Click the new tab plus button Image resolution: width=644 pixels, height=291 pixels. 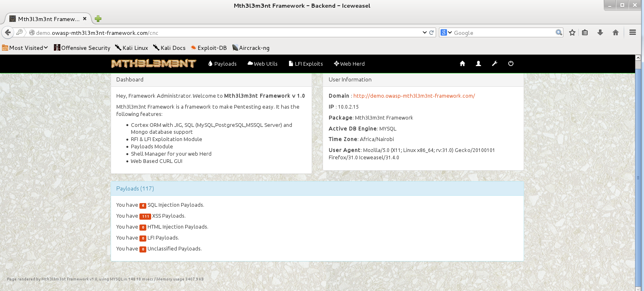point(98,19)
